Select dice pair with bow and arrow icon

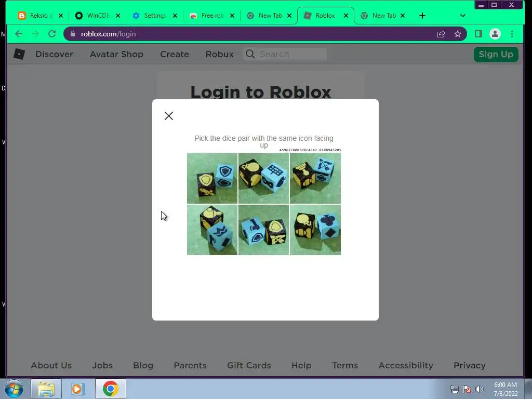point(315,178)
